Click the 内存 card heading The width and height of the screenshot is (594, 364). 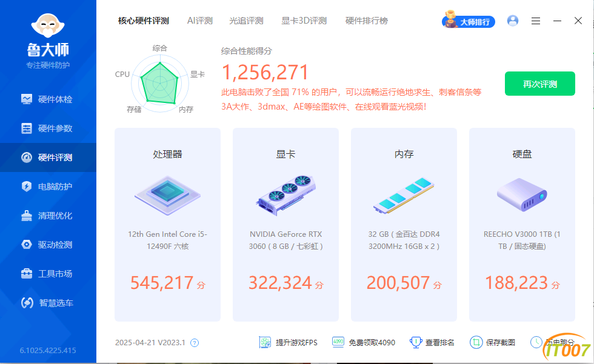click(x=404, y=154)
